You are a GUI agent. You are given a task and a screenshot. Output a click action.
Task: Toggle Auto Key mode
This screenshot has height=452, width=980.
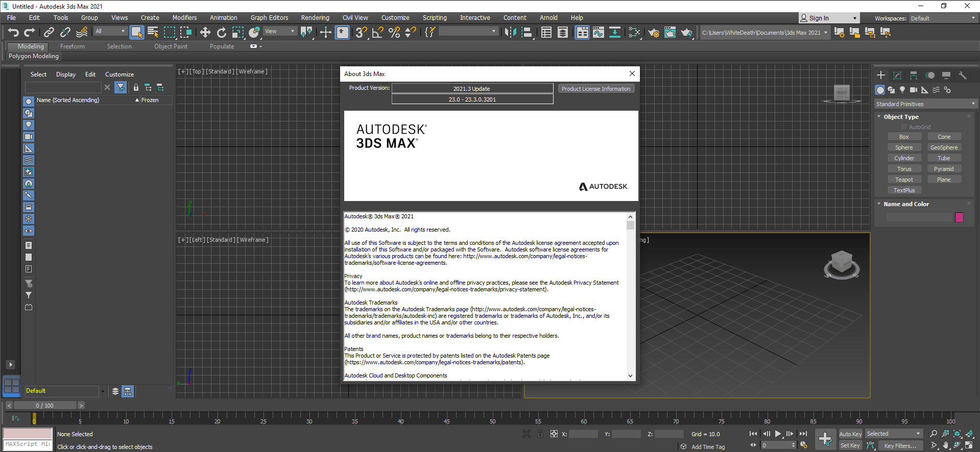pos(850,434)
